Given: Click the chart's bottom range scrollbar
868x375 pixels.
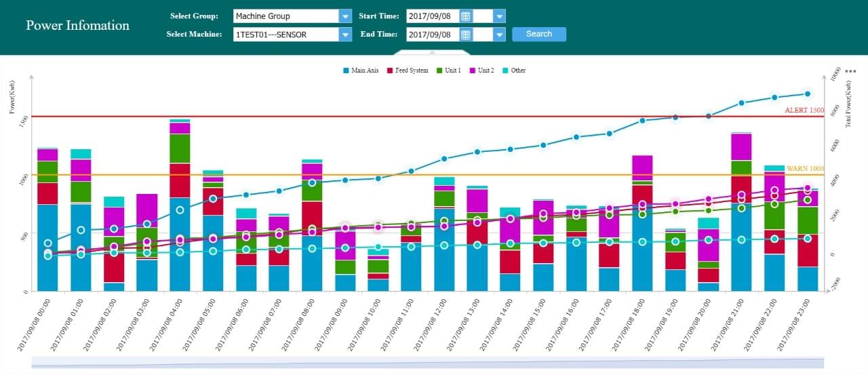Looking at the screenshot, I should (x=428, y=363).
